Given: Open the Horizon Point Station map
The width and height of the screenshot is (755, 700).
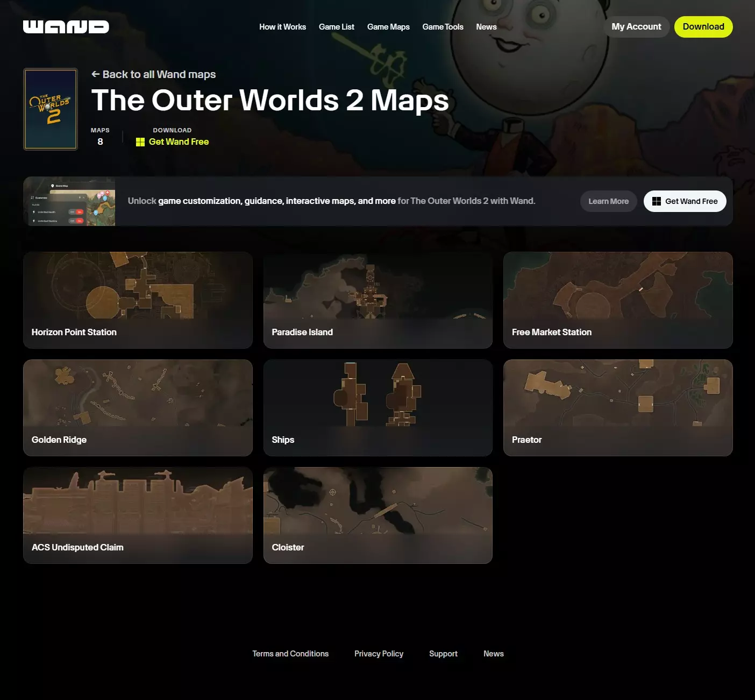Looking at the screenshot, I should click(x=138, y=300).
